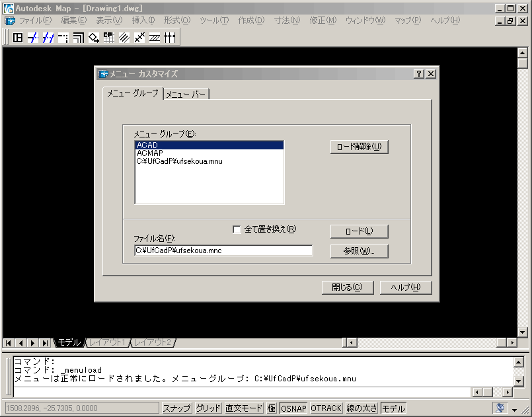Click the ファイル名 input field
Viewport: 532px width, 417px height.
[x=223, y=250]
